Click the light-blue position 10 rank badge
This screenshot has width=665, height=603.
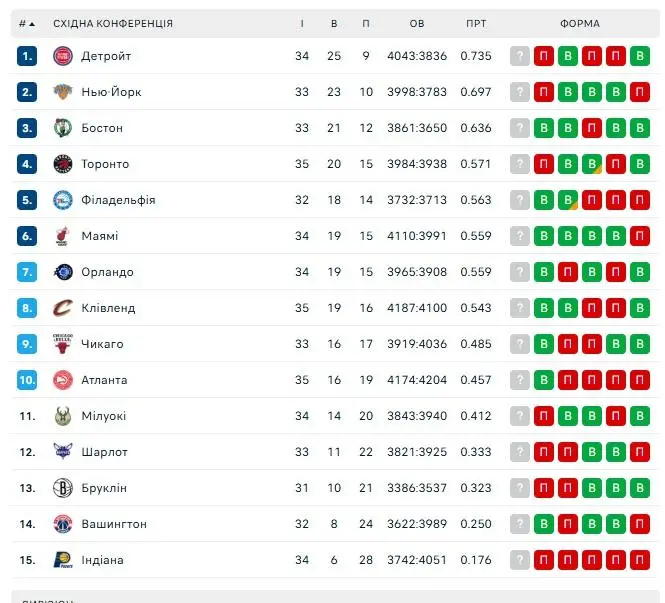[x=27, y=380]
